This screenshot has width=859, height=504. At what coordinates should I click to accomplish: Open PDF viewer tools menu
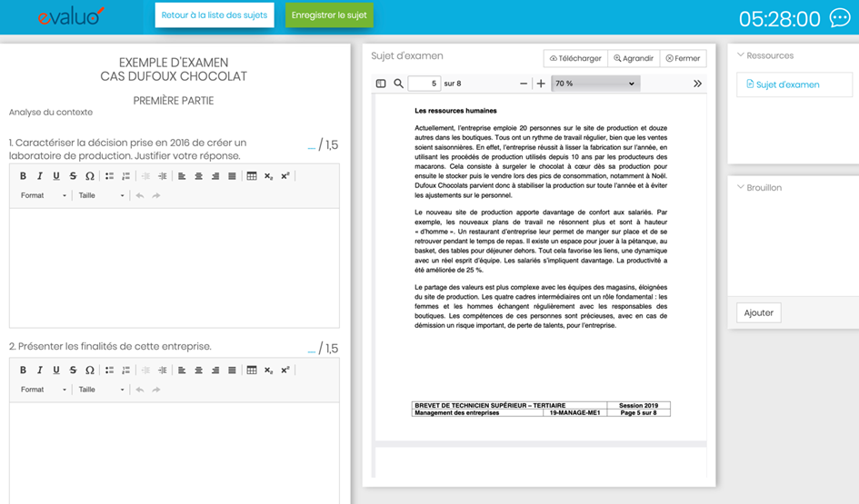(697, 84)
